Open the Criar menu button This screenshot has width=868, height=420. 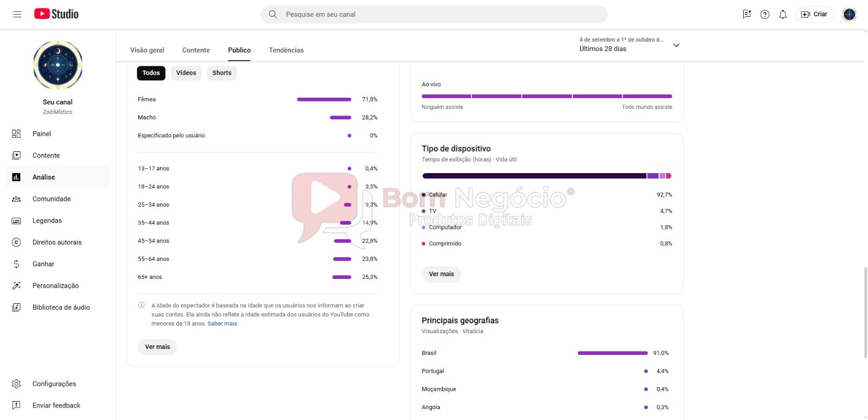pyautogui.click(x=814, y=15)
